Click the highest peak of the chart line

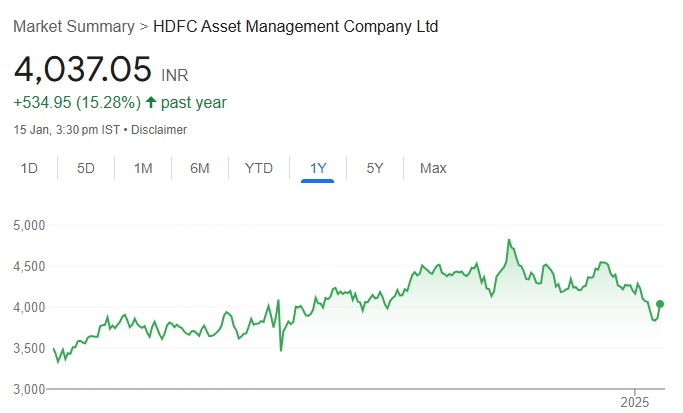509,240
